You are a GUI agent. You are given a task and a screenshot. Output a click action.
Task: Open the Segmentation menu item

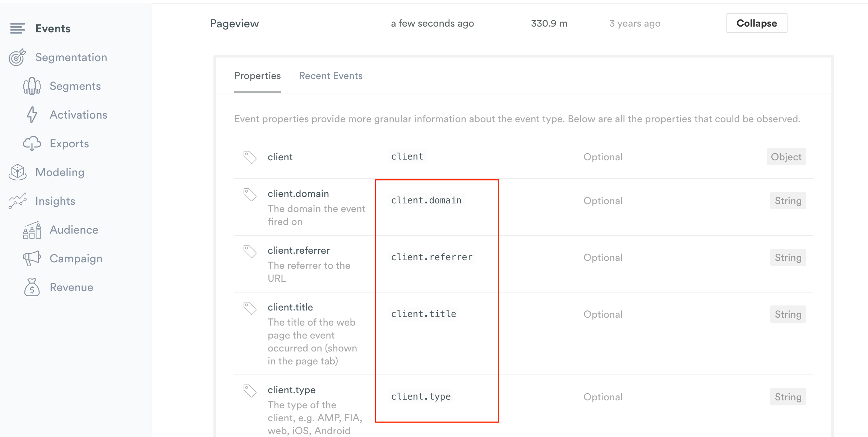pos(71,57)
